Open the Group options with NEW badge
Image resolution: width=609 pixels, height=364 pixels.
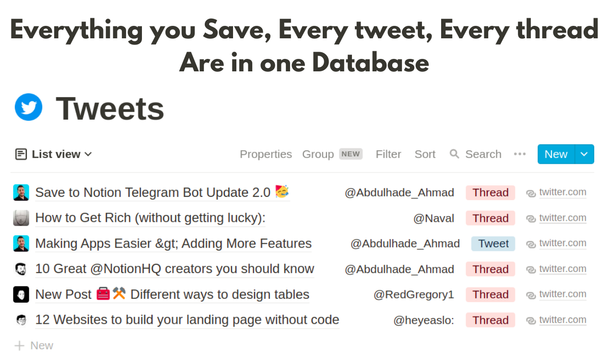(x=318, y=154)
